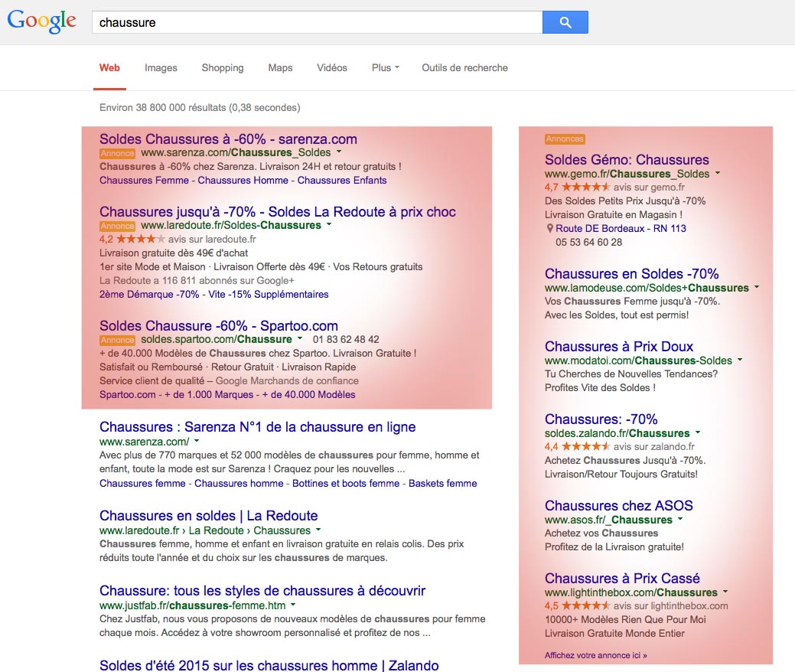This screenshot has width=795, height=672.
Task: Go to the Maps tab
Action: (280, 68)
